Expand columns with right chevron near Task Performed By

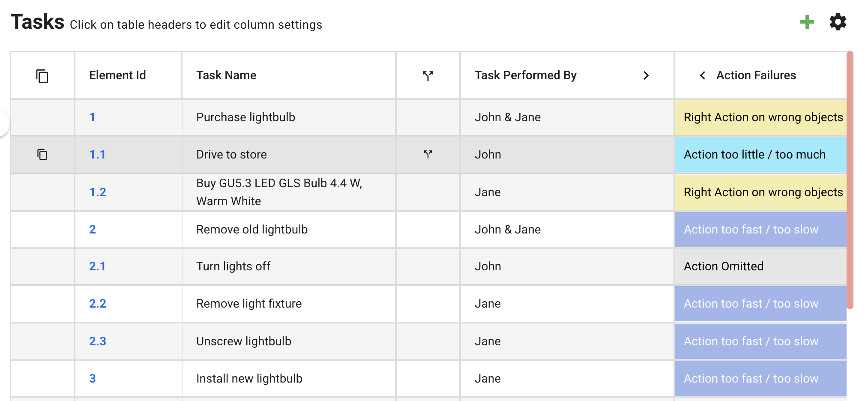[x=646, y=75]
